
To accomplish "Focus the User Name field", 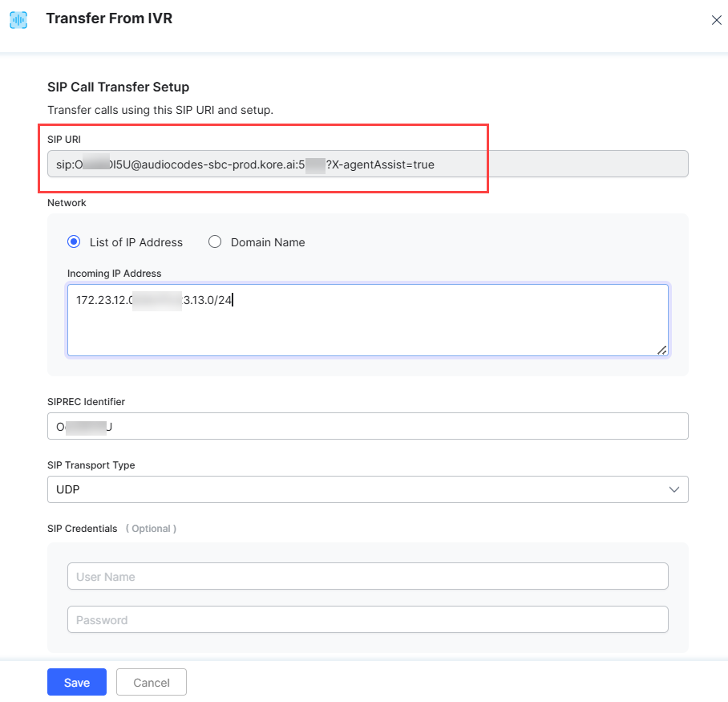I will click(367, 576).
